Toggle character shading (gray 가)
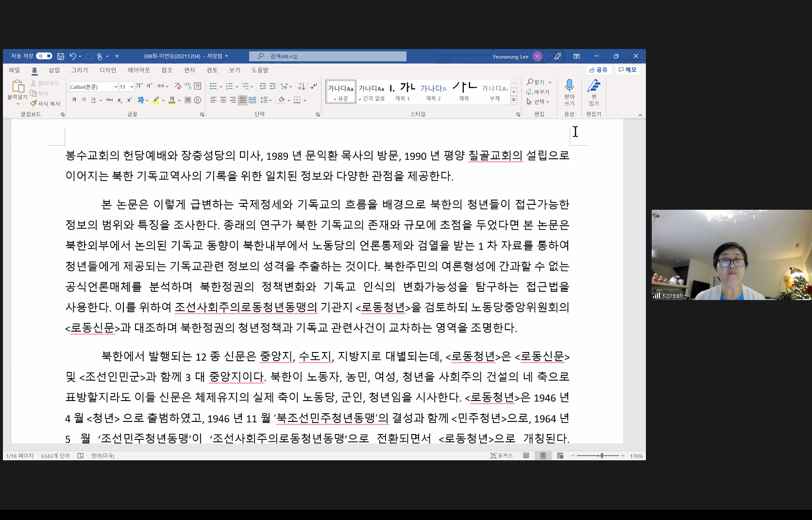Viewport: 812px width, 520px height. click(x=188, y=100)
